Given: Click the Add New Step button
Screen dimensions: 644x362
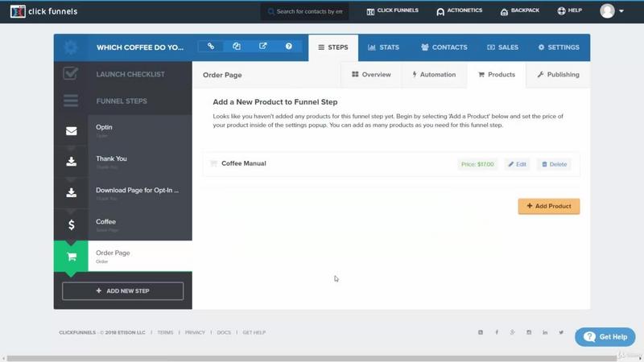Looking at the screenshot, I should point(123,290).
